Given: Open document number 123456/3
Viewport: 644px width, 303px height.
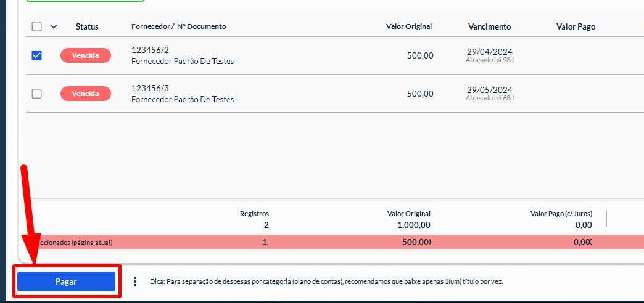Looking at the screenshot, I should 150,88.
